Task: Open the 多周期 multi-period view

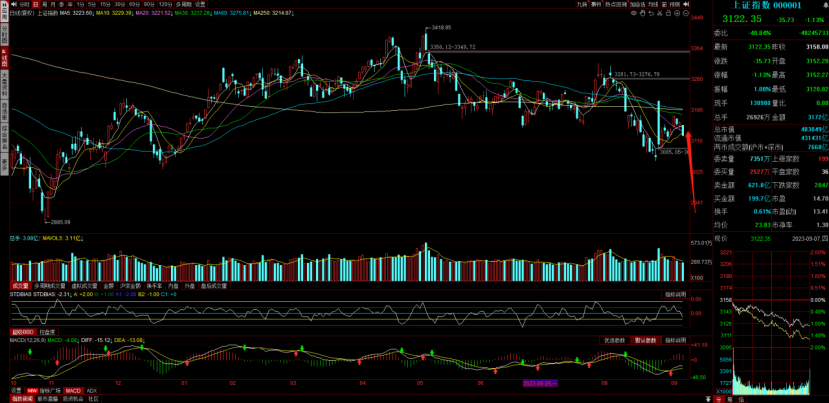Action: [183, 4]
